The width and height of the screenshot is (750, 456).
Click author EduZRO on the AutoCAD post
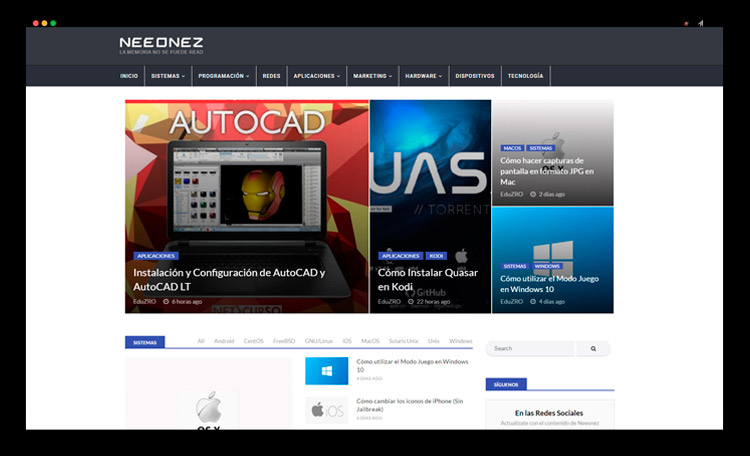144,301
